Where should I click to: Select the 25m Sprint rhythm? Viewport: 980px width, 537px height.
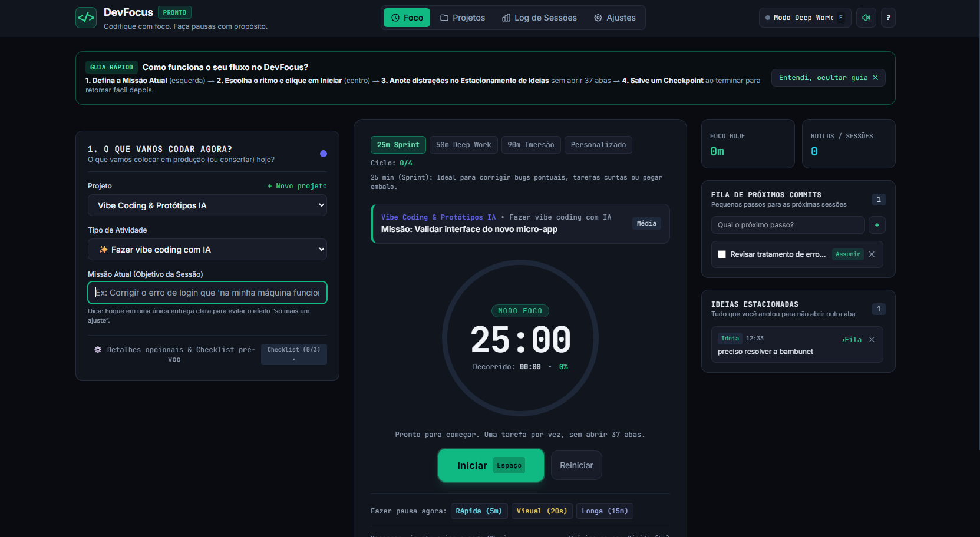pos(398,145)
